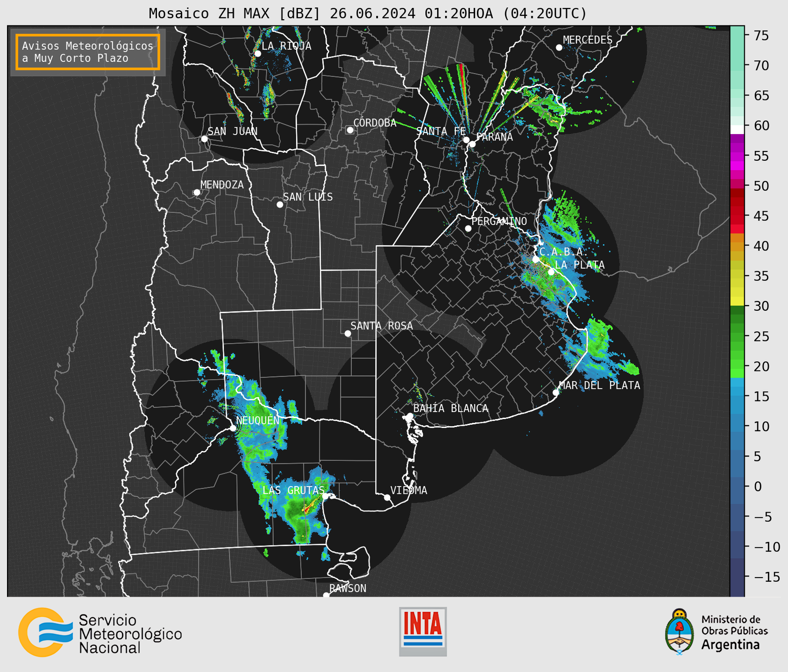Click the Servicio Meteorológico Nacional logo
Viewport: 788px width, 672px height.
[x=100, y=632]
